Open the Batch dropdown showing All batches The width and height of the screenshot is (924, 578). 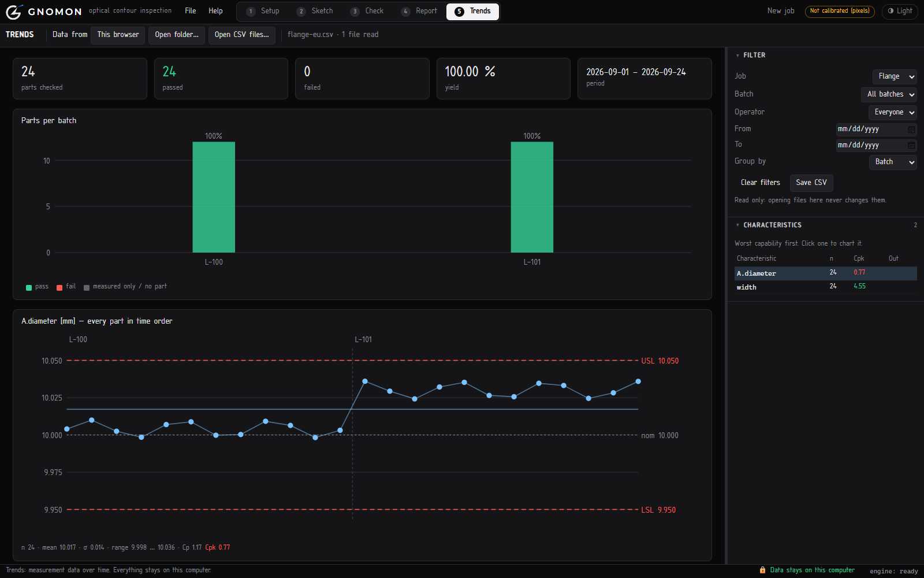pos(889,94)
